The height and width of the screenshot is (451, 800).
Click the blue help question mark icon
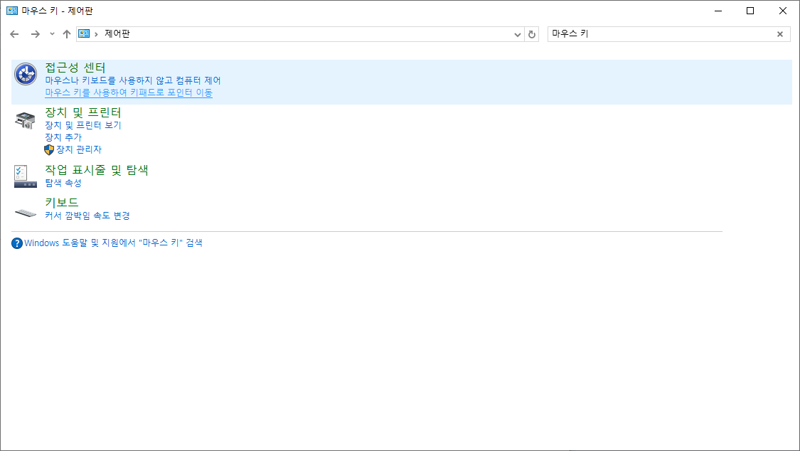[17, 243]
